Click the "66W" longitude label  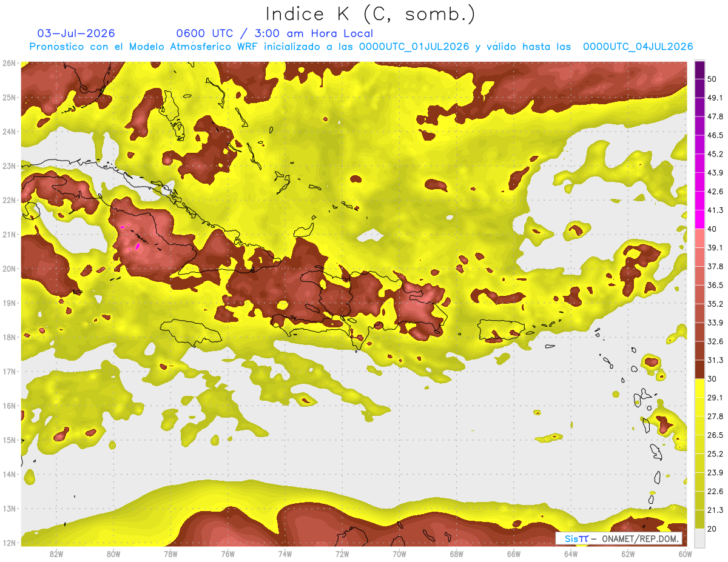(x=514, y=554)
